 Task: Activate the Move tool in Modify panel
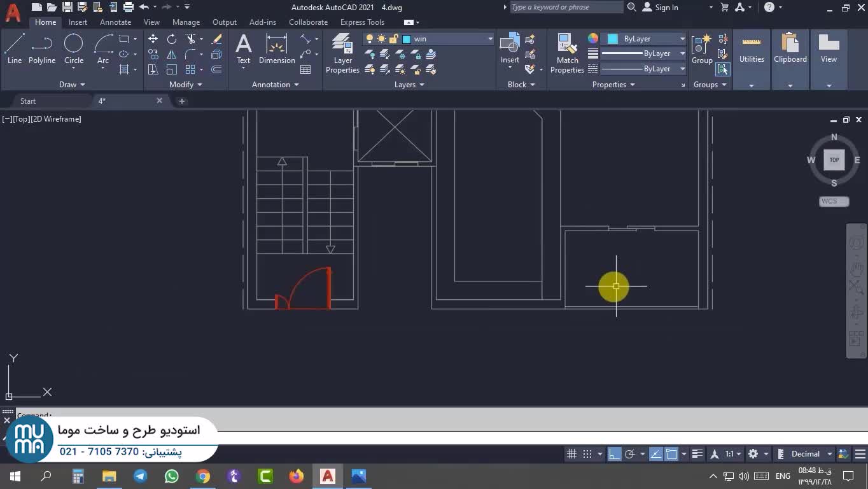coord(153,39)
